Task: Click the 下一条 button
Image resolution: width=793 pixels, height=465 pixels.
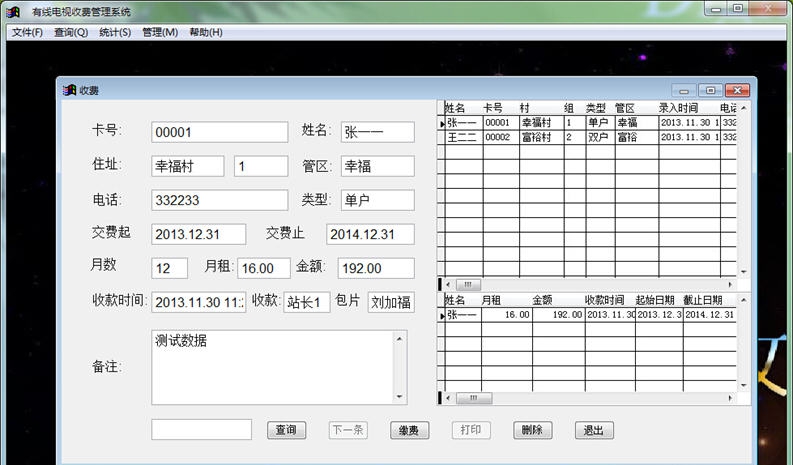Action: (348, 430)
